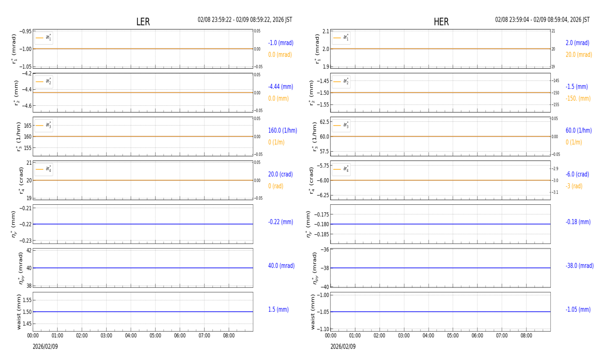
Task: Click the ∂r2* legend in LER
Action: 44,82
